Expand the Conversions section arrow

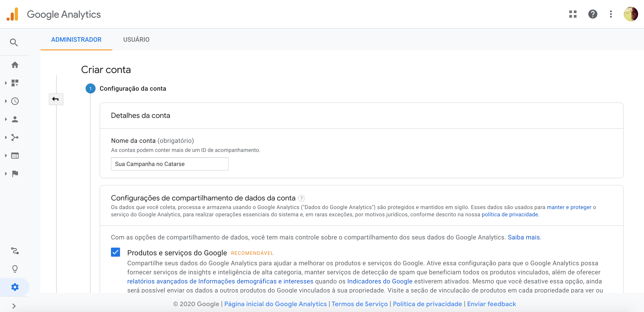pyautogui.click(x=6, y=173)
